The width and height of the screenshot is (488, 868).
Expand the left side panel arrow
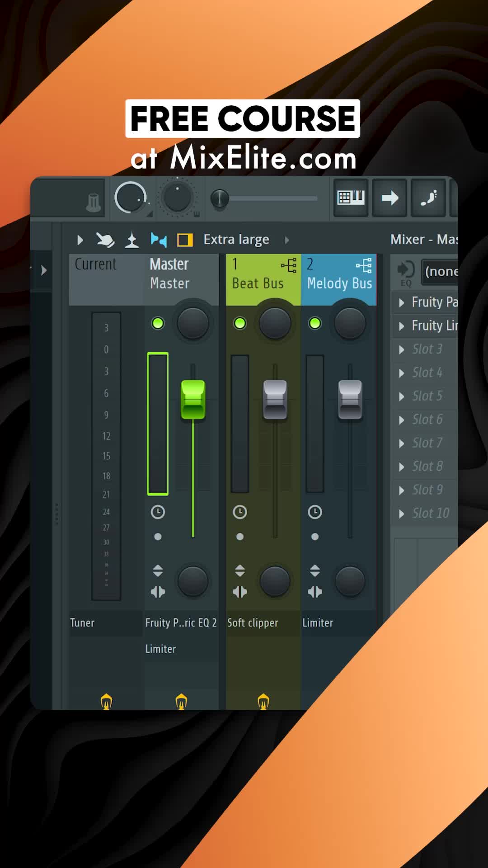point(44,270)
